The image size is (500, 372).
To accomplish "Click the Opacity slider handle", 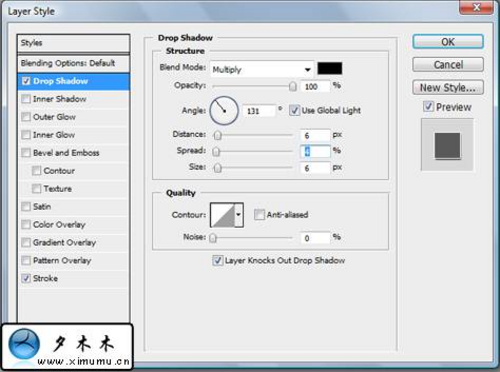I will tap(293, 86).
